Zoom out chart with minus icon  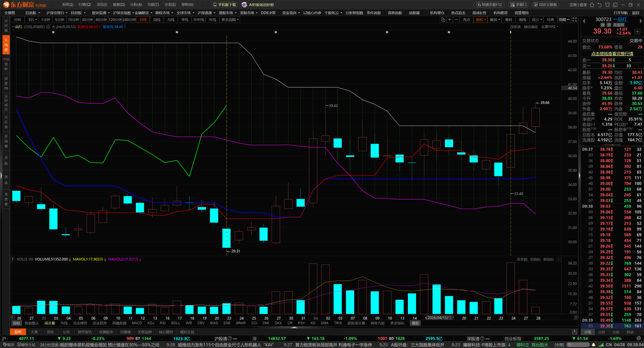tap(456, 19)
